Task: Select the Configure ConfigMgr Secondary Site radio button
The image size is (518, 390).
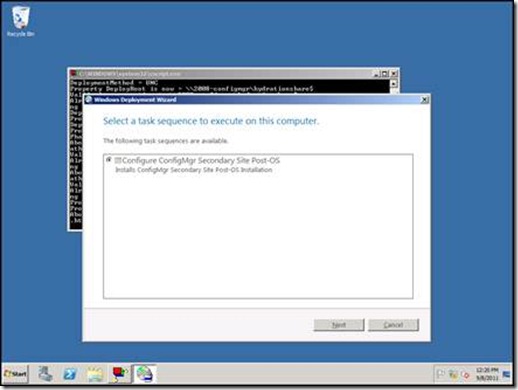Action: [109, 160]
